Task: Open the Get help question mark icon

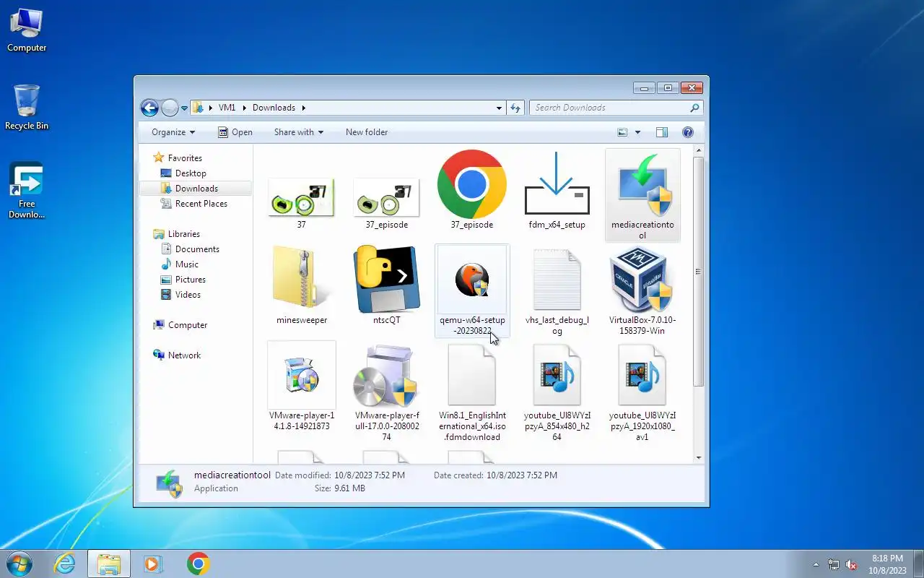Action: 688,132
